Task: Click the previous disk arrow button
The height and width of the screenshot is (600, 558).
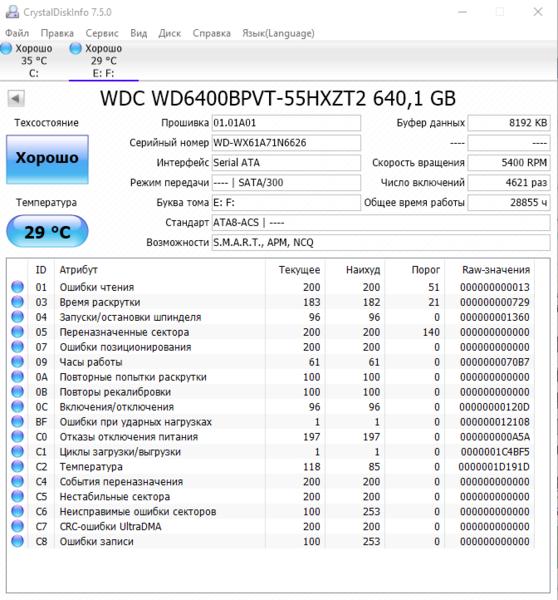Action: 16,99
